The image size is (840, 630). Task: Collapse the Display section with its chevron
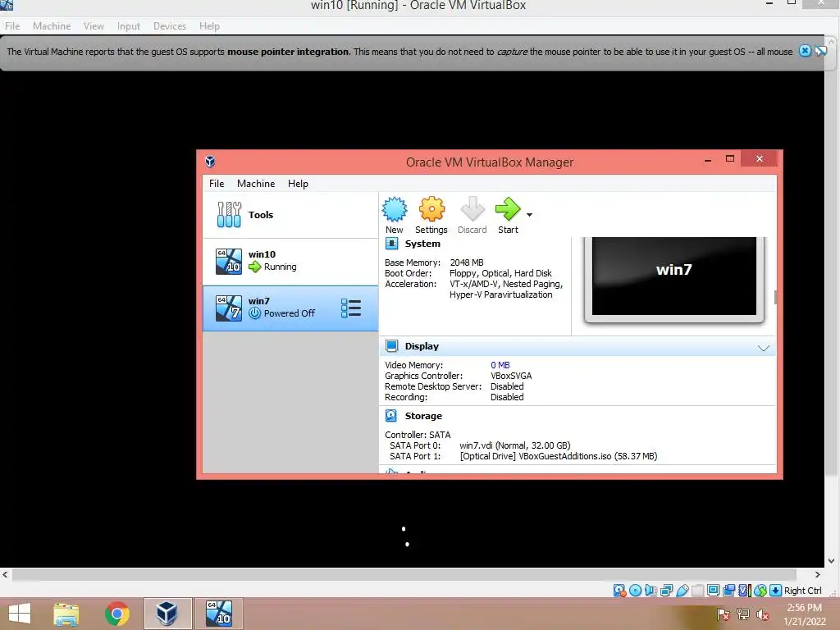764,348
